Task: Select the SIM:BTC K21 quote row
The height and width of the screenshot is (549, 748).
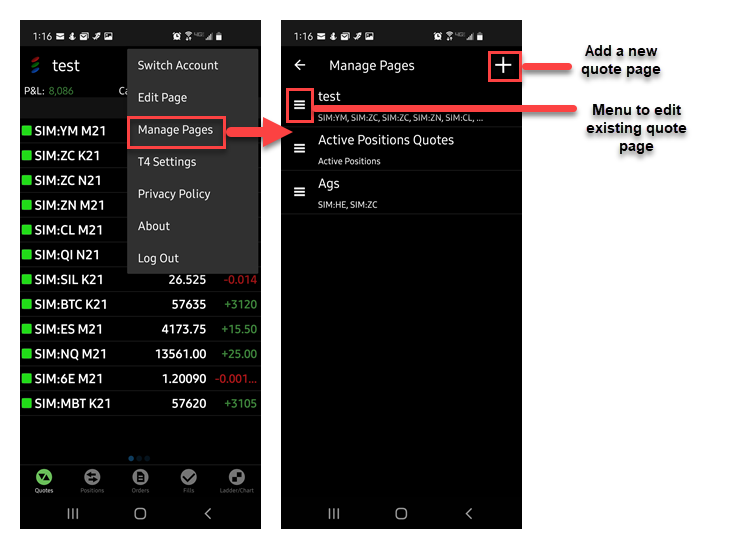Action: [x=140, y=304]
